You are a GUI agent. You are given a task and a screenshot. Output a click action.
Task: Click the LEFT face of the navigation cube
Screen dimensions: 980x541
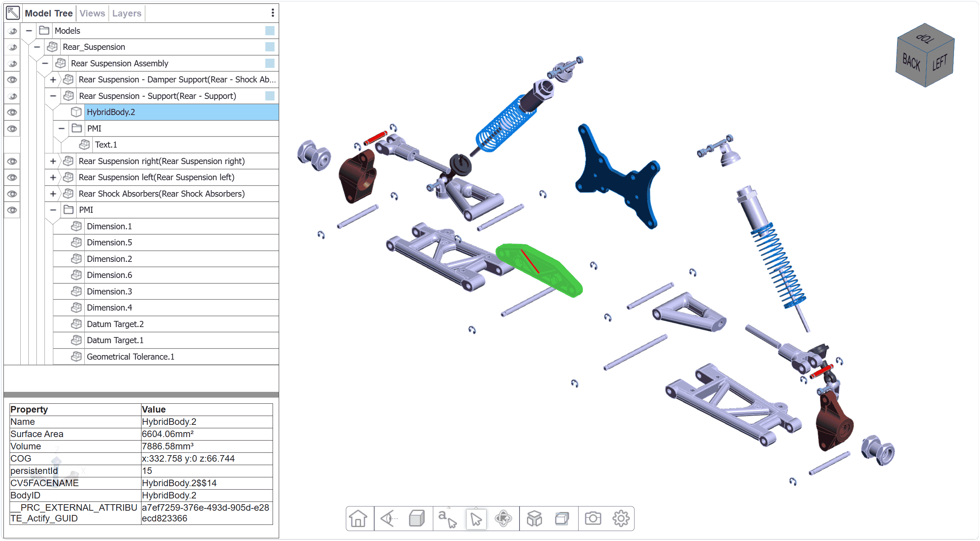click(x=940, y=62)
